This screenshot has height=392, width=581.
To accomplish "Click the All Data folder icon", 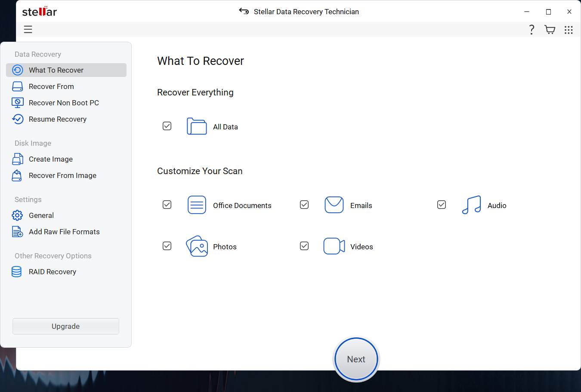I will click(197, 126).
